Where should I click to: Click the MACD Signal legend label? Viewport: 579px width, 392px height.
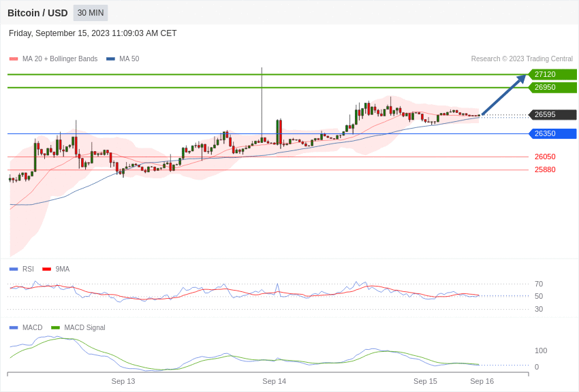(84, 327)
